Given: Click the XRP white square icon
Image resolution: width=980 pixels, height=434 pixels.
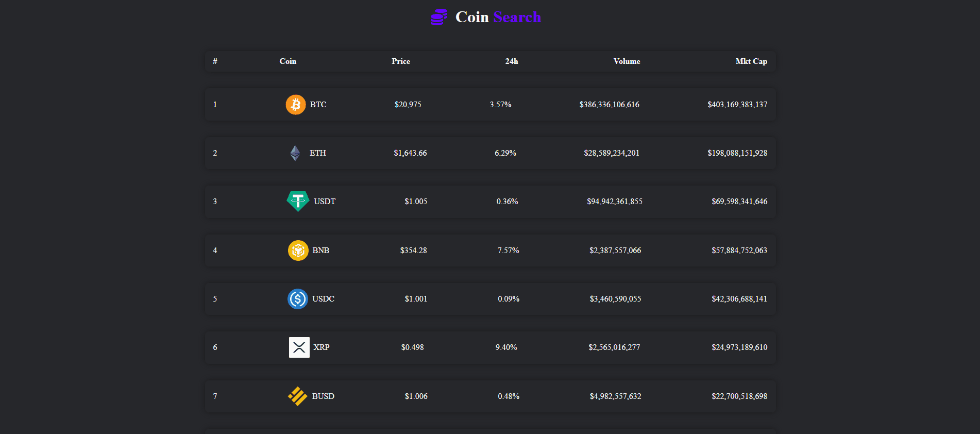Looking at the screenshot, I should coord(299,347).
